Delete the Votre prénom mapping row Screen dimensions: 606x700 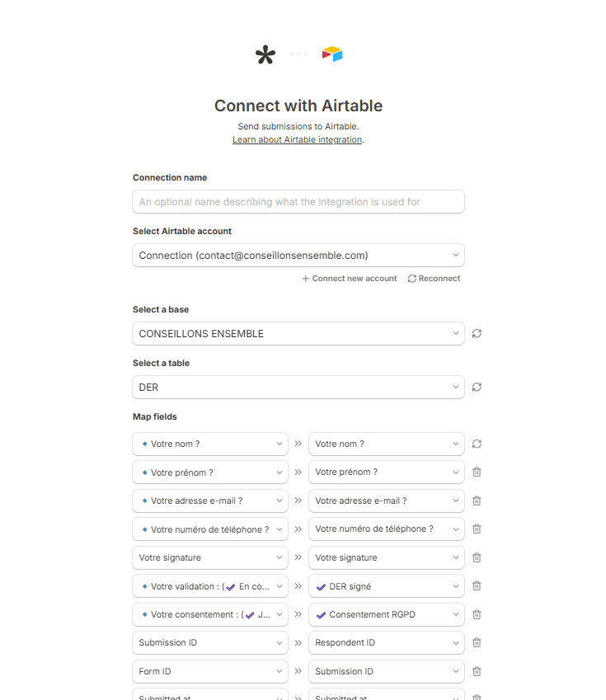click(x=477, y=472)
